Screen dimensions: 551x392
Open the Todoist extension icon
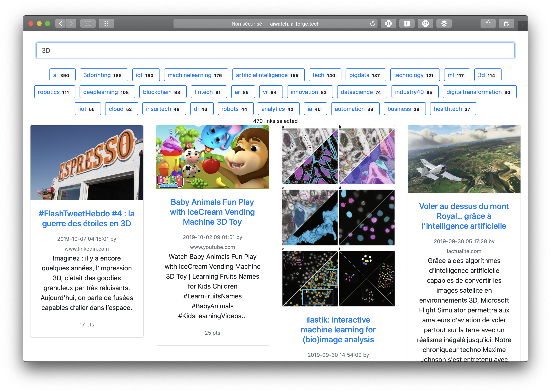(407, 23)
